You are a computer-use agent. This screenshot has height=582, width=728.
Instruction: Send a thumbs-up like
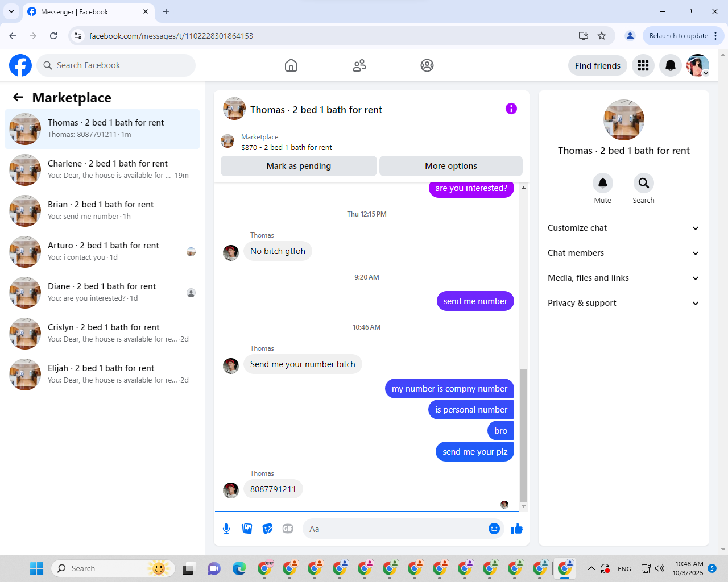tap(517, 529)
